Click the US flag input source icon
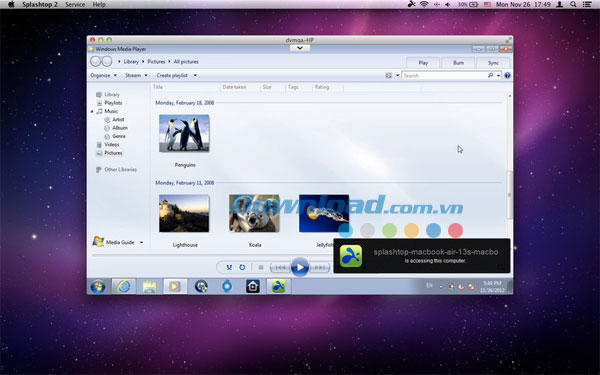Image resolution: width=600 pixels, height=375 pixels. click(488, 5)
